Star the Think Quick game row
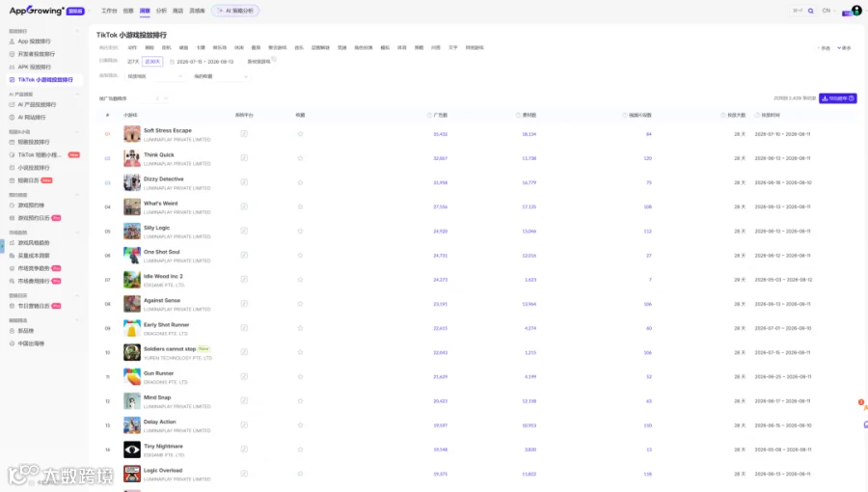The width and height of the screenshot is (868, 492). pyautogui.click(x=300, y=158)
